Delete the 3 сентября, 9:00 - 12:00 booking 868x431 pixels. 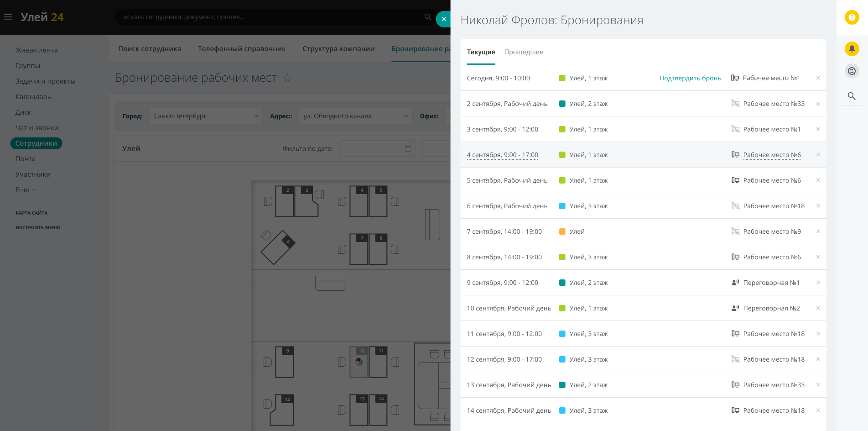tap(818, 129)
